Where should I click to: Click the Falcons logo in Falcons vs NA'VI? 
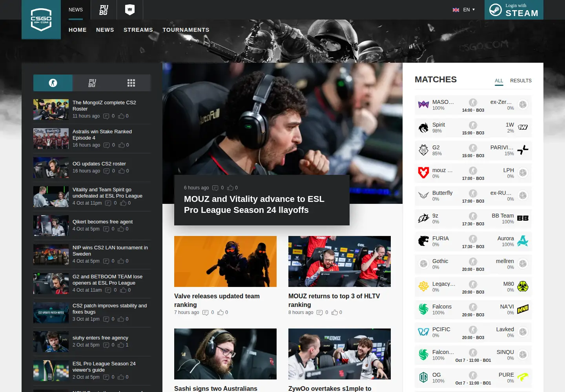[x=423, y=309]
